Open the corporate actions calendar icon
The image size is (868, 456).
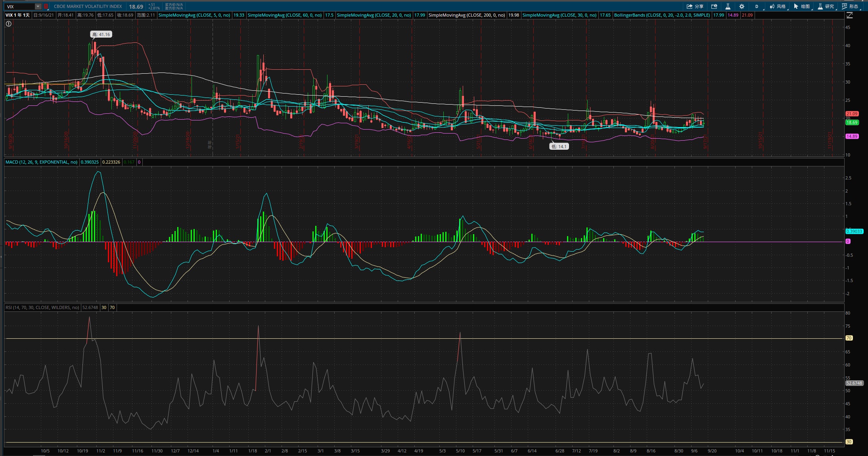pos(714,6)
